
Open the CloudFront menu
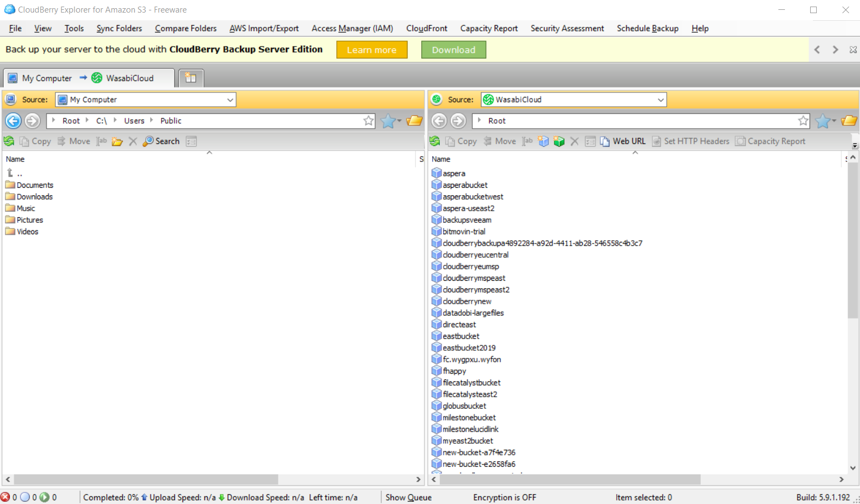coord(427,28)
